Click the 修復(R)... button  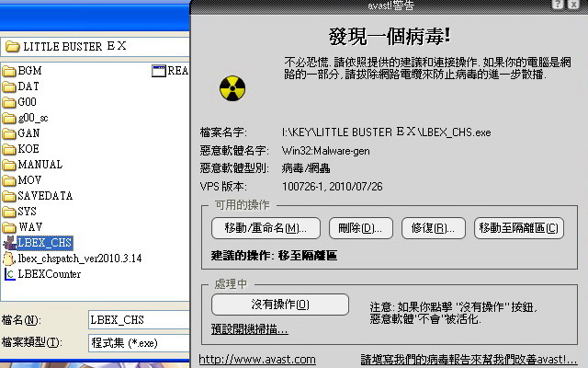pos(434,228)
